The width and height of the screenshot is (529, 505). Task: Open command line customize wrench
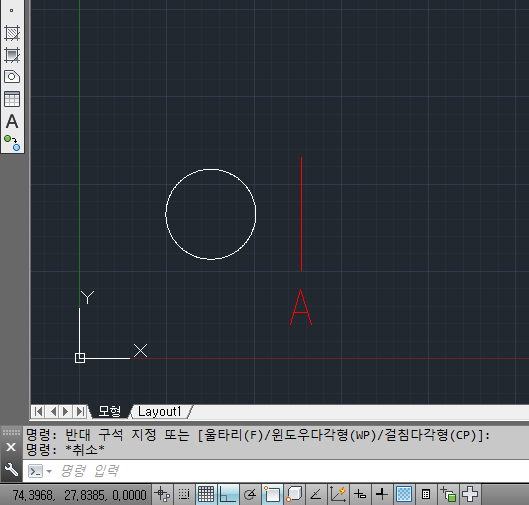[x=11, y=469]
